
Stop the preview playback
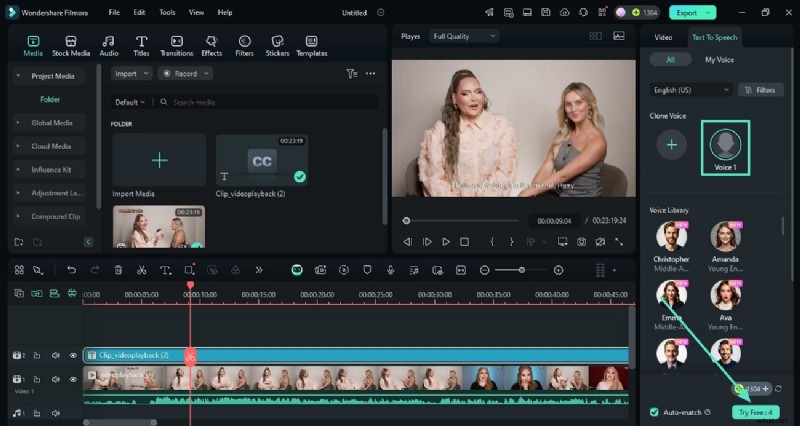(464, 242)
